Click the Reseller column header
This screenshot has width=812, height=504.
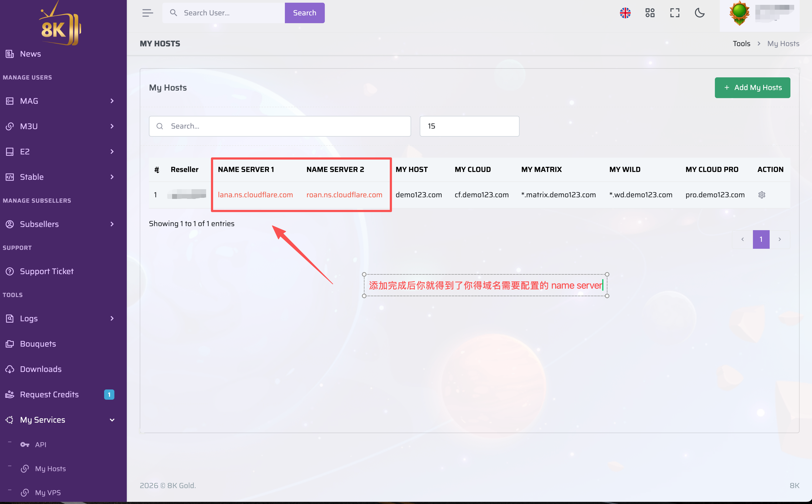click(185, 169)
